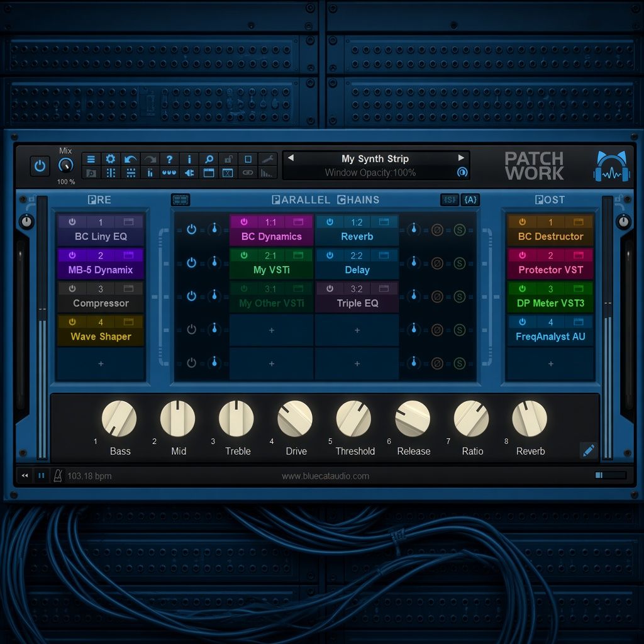Toggle the {A} chains mode button
This screenshot has width=644, height=644.
click(470, 200)
